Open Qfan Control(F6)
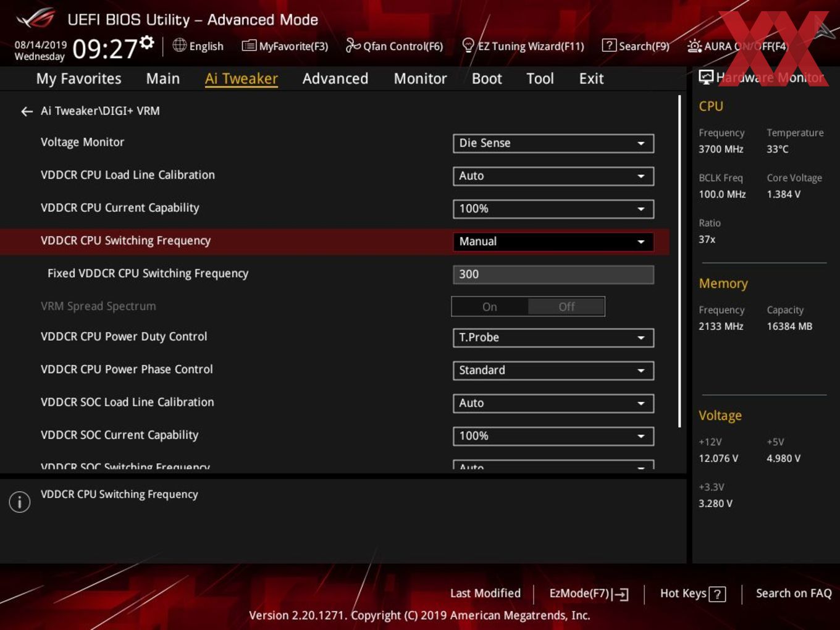 tap(394, 46)
